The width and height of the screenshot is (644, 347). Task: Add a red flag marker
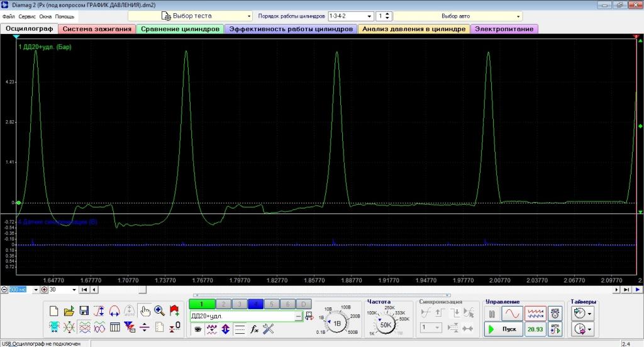click(x=175, y=311)
